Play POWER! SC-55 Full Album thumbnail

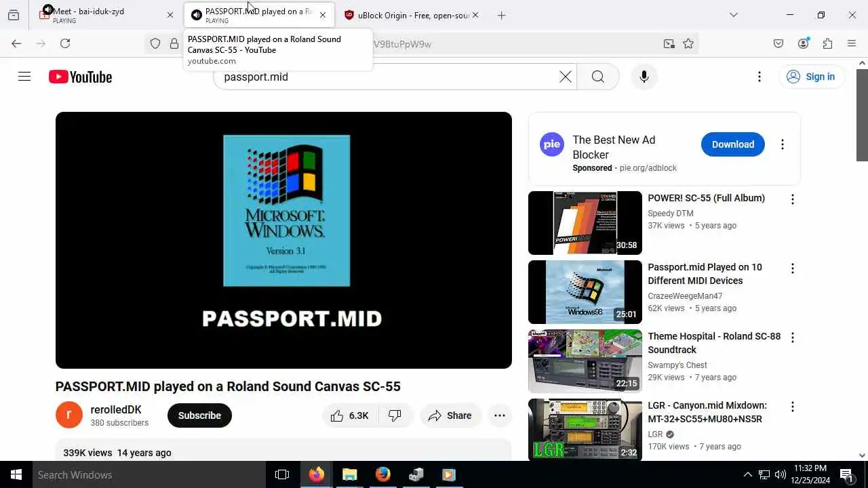pyautogui.click(x=585, y=223)
